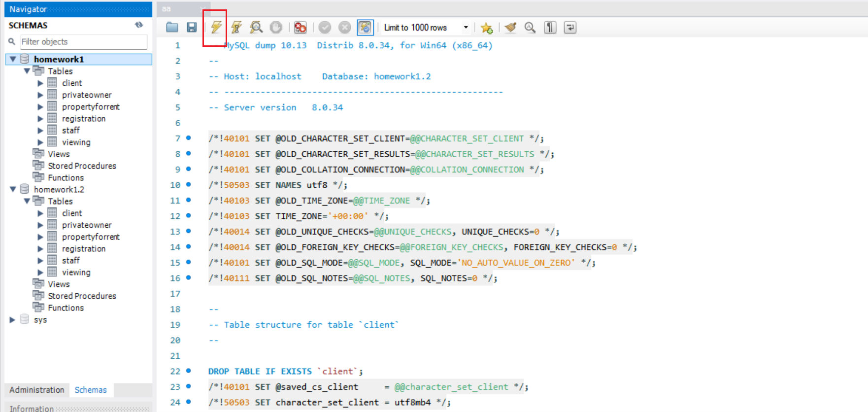Image resolution: width=868 pixels, height=412 pixels.
Task: Click the Filter objects search field
Action: pyautogui.click(x=83, y=42)
